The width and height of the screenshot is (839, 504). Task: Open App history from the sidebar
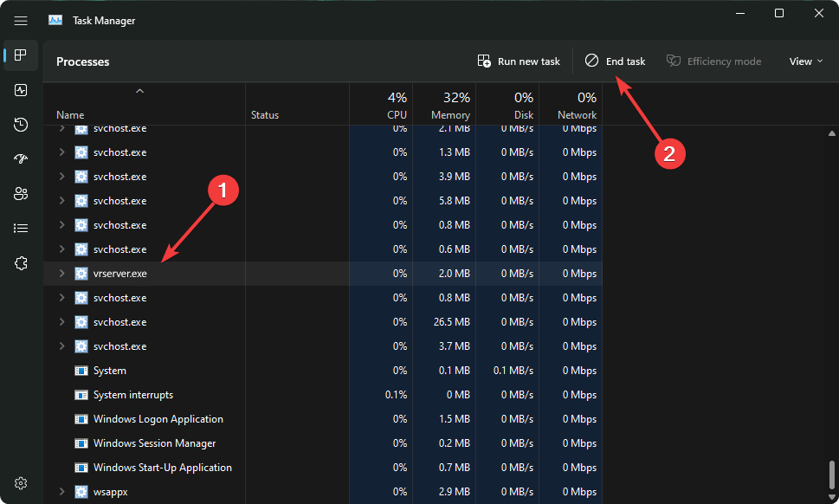[x=21, y=125]
